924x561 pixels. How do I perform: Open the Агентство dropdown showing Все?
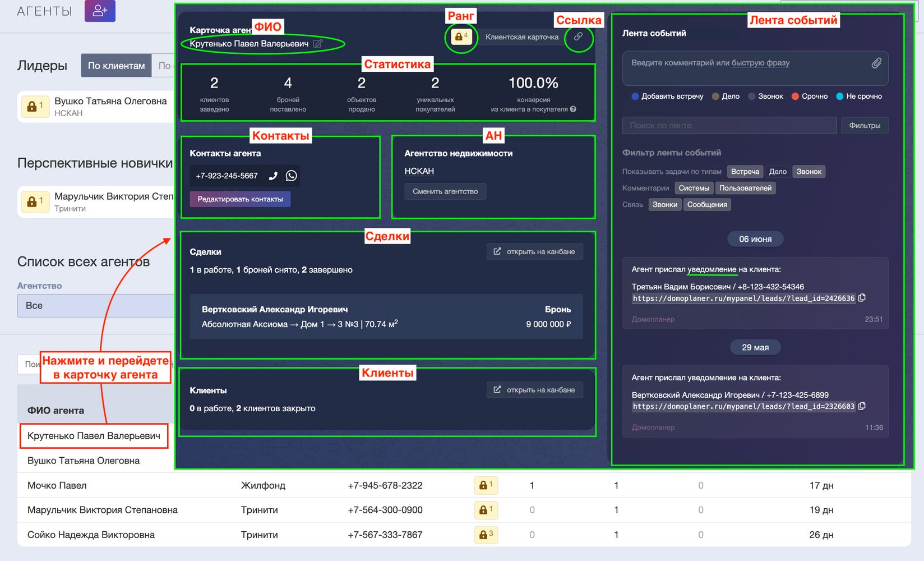point(96,306)
